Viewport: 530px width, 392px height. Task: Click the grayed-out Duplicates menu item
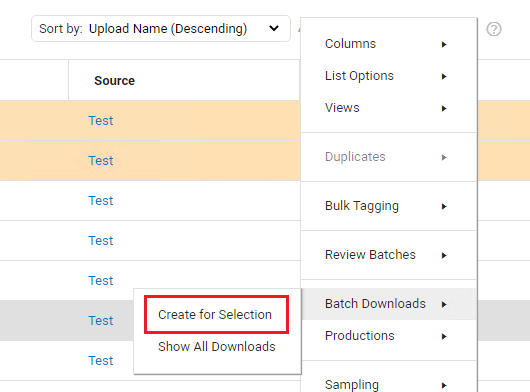click(x=389, y=157)
